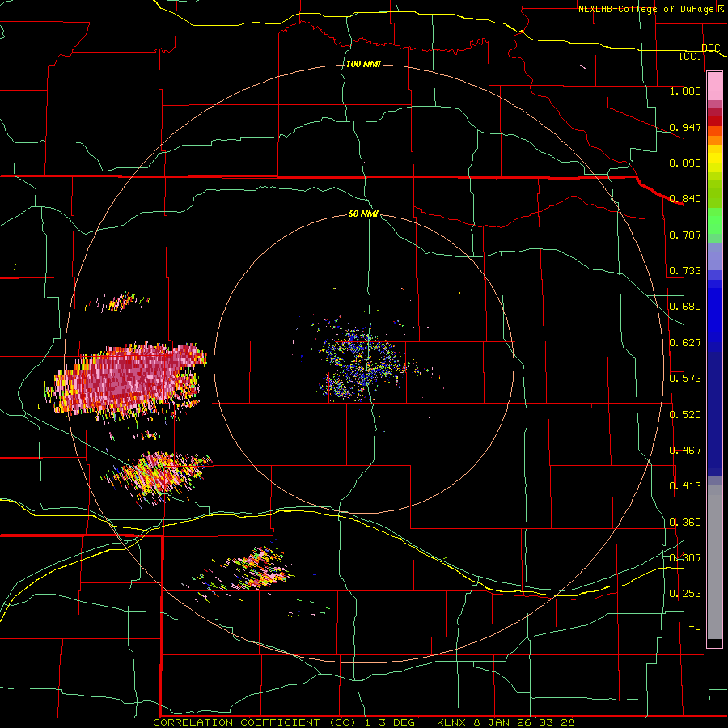This screenshot has height=728, width=728.
Task: Click the 0.680 color scale value
Action: coord(685,307)
